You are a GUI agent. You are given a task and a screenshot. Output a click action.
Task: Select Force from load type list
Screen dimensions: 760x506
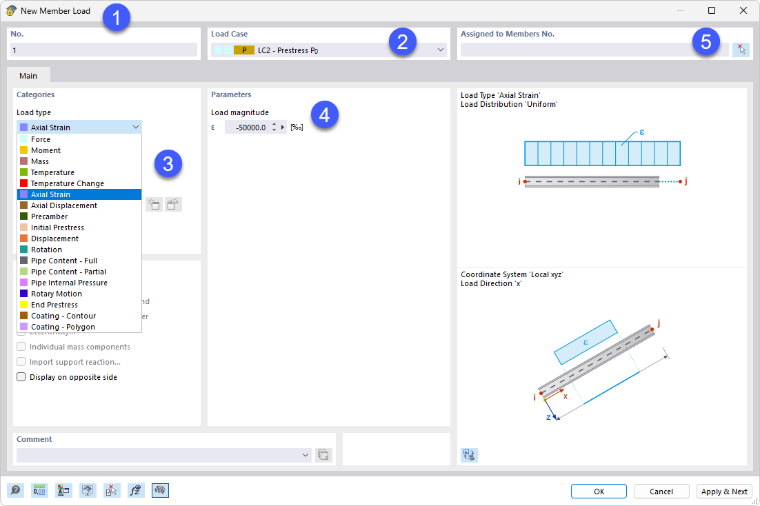pos(79,139)
